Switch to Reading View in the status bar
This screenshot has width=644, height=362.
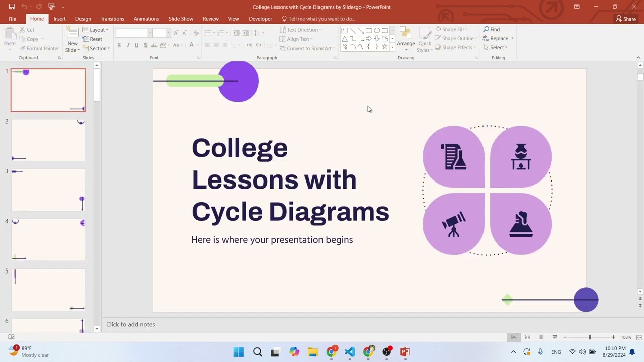[541, 337]
